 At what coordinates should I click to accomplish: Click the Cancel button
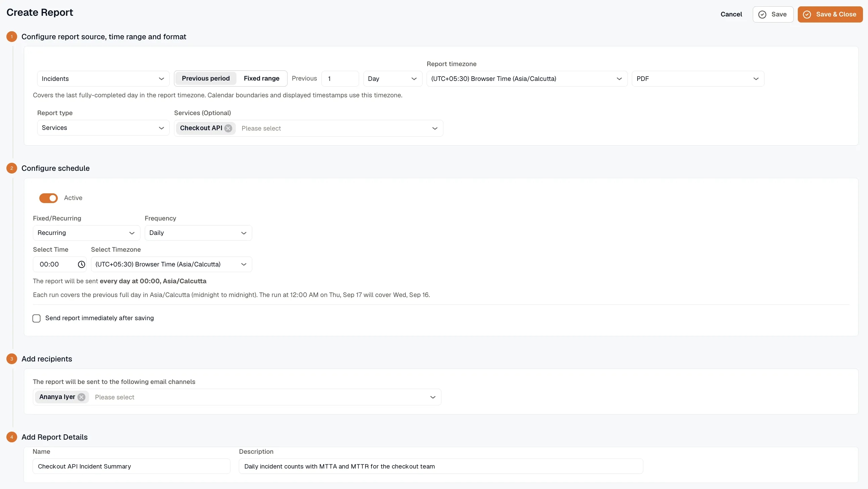[731, 14]
